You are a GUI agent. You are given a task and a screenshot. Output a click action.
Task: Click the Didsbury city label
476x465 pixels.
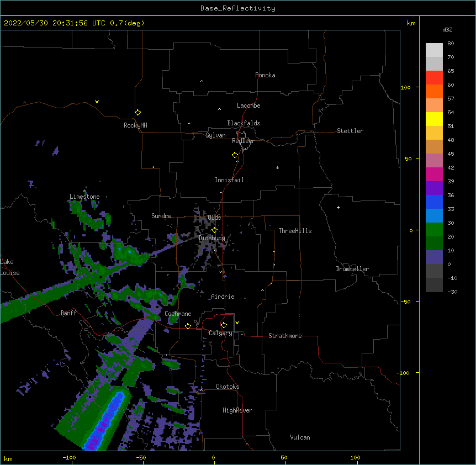(212, 238)
